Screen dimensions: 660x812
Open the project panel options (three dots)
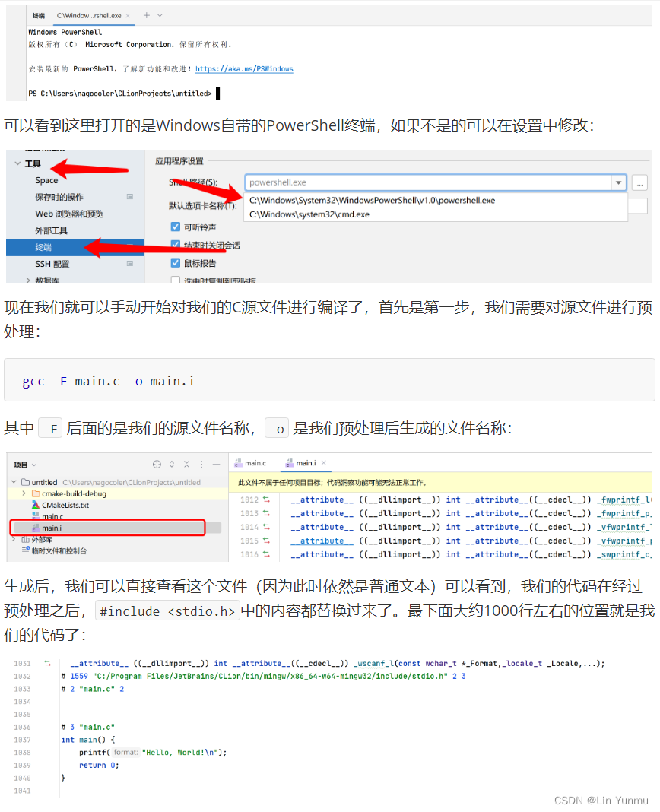tap(201, 465)
